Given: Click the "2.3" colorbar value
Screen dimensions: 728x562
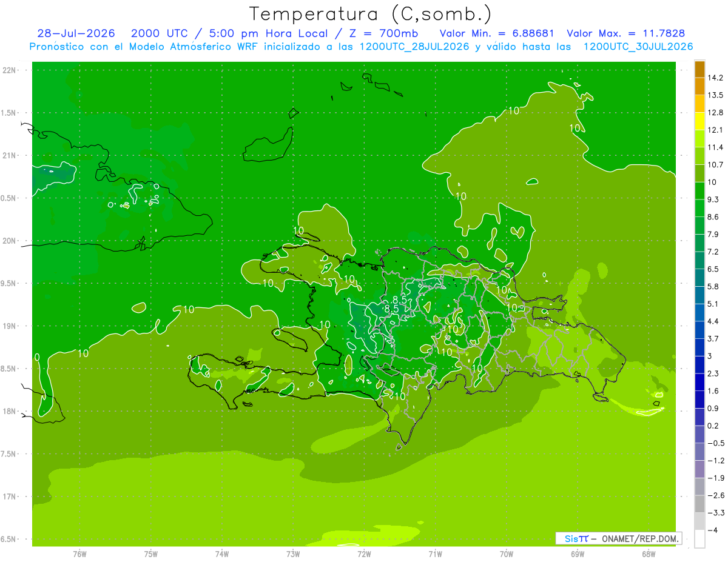Looking at the screenshot, I should pyautogui.click(x=713, y=373).
